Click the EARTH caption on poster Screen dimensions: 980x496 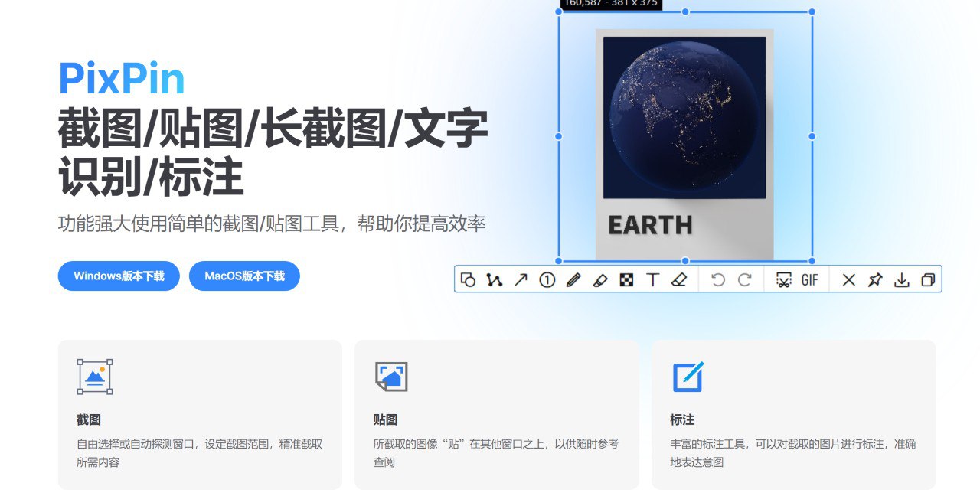650,225
